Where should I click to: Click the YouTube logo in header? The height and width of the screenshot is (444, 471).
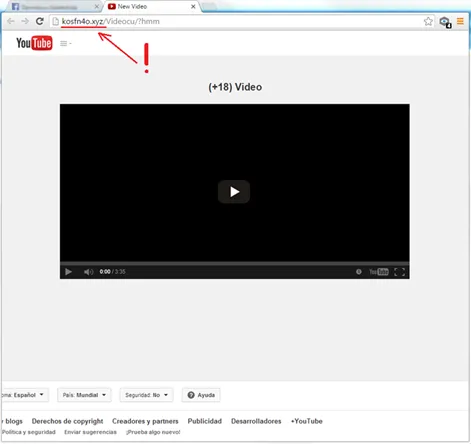pos(34,43)
